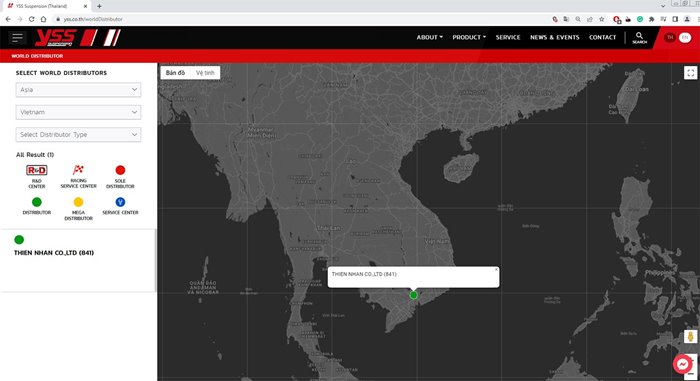Open the Messenger chat bubble
700x381 pixels.
pos(682,364)
